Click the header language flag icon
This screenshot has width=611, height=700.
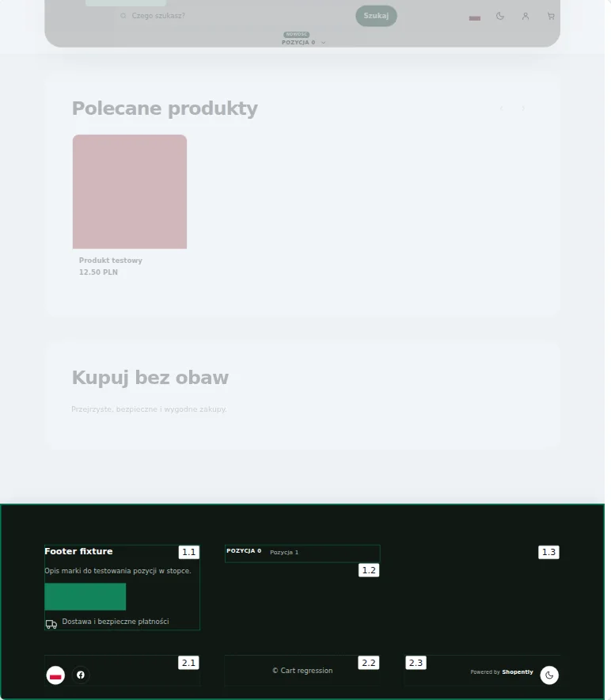tap(474, 18)
